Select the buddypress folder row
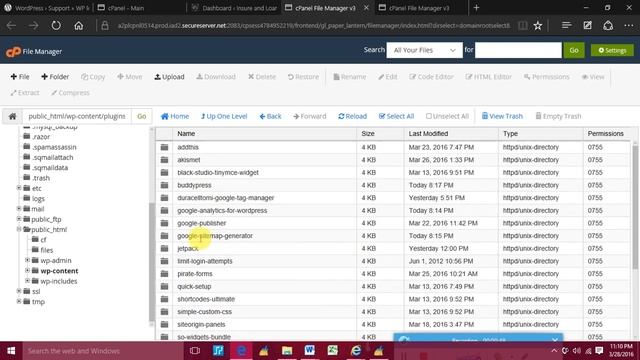 pyautogui.click(x=392, y=185)
